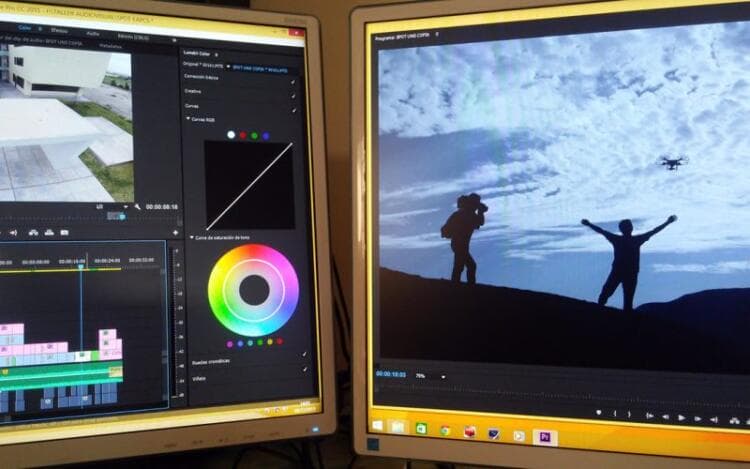Screen dimensions: 750x469
Task: Select the Lumetri Color panel tab
Action: 197,54
